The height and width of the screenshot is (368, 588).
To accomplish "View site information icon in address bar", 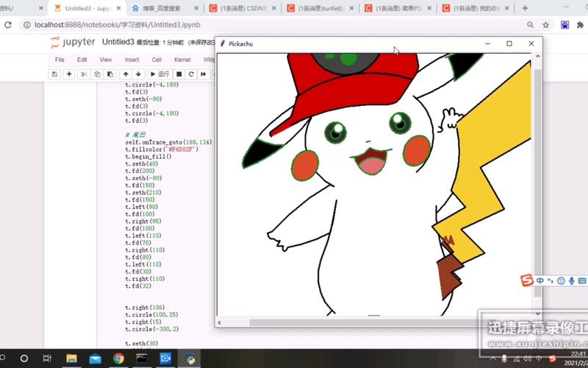I will tap(26, 25).
